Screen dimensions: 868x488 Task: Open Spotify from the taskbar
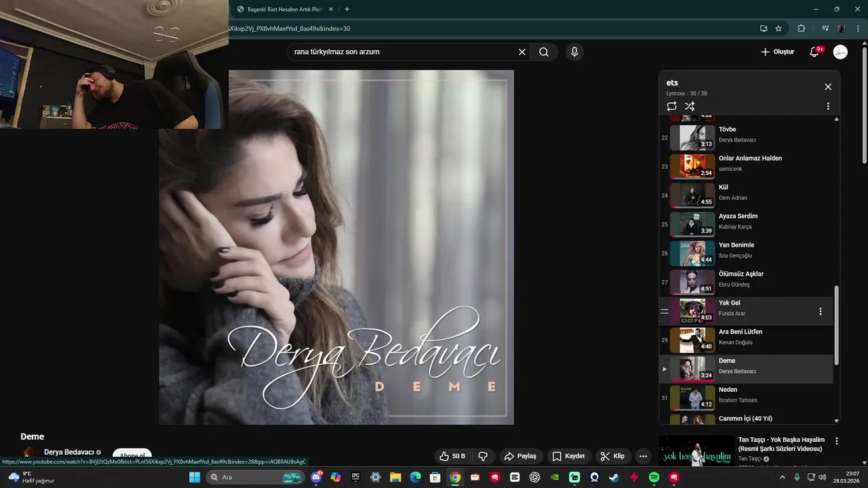click(654, 477)
